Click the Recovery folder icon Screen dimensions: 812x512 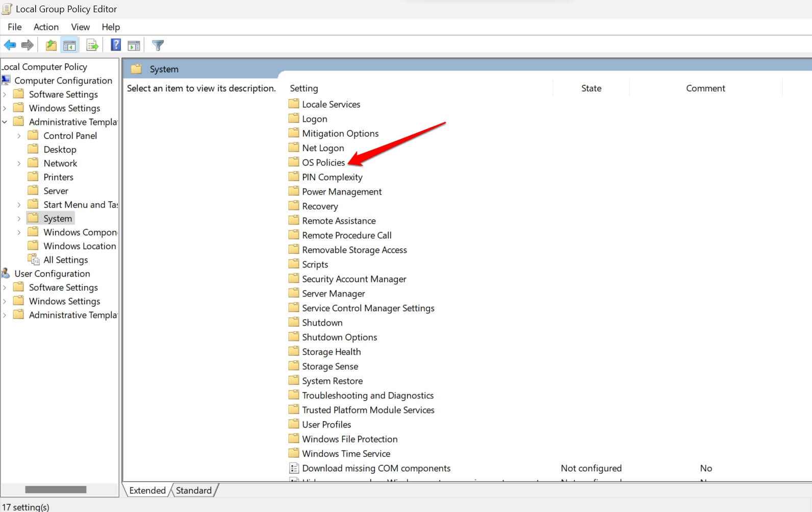(x=294, y=206)
